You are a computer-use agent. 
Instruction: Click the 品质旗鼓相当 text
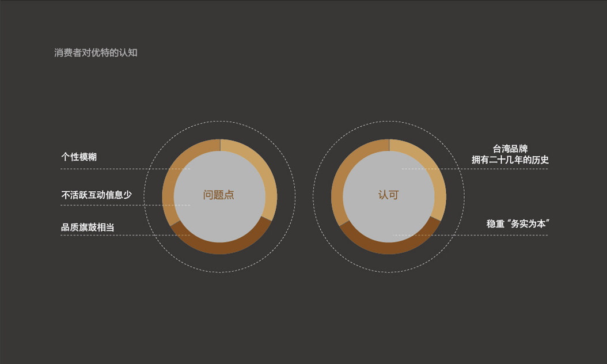click(x=88, y=227)
